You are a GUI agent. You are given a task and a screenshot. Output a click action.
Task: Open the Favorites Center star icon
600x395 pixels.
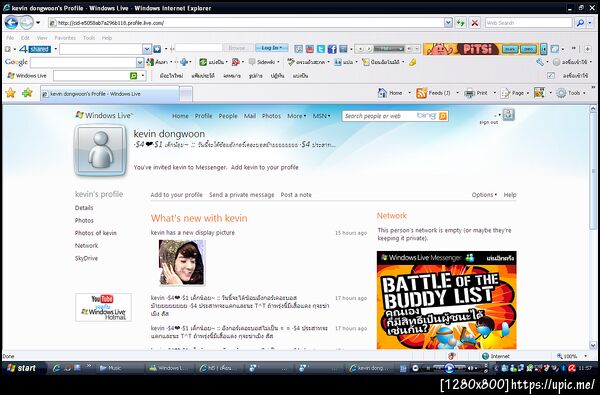point(11,93)
